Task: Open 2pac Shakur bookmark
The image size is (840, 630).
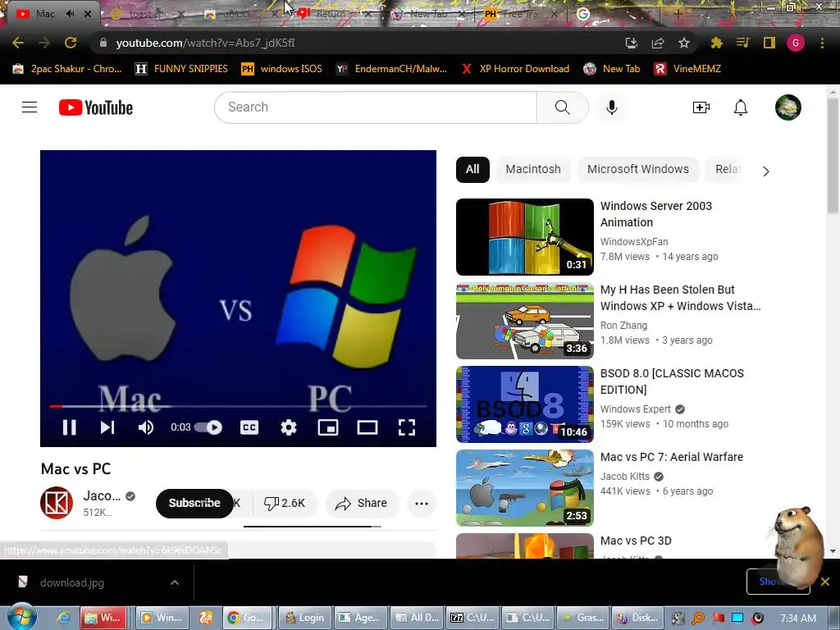Action: 67,69
